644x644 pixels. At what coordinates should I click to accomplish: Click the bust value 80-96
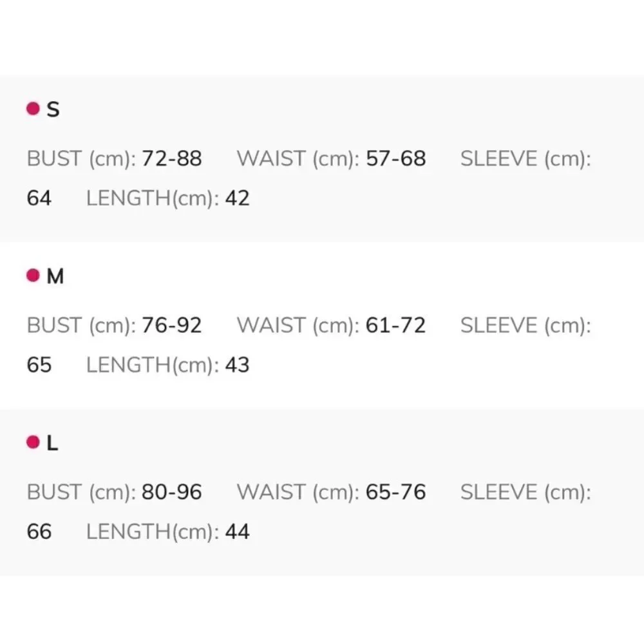pyautogui.click(x=171, y=492)
